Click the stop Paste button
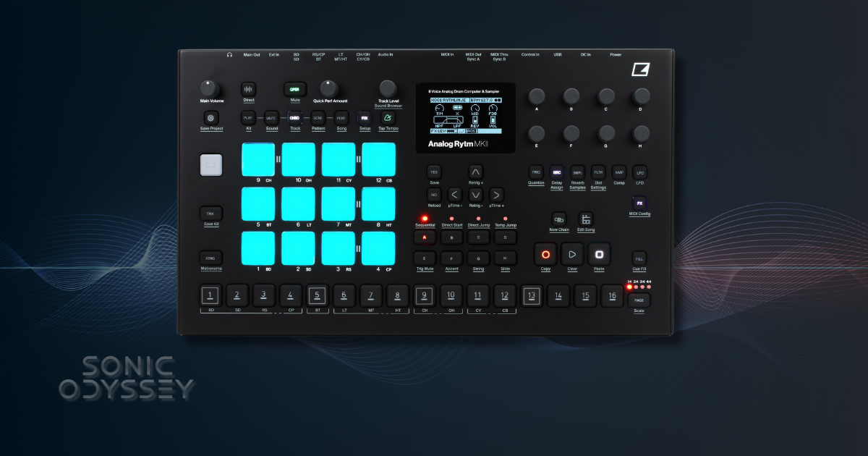This screenshot has width=868, height=456. [x=599, y=254]
